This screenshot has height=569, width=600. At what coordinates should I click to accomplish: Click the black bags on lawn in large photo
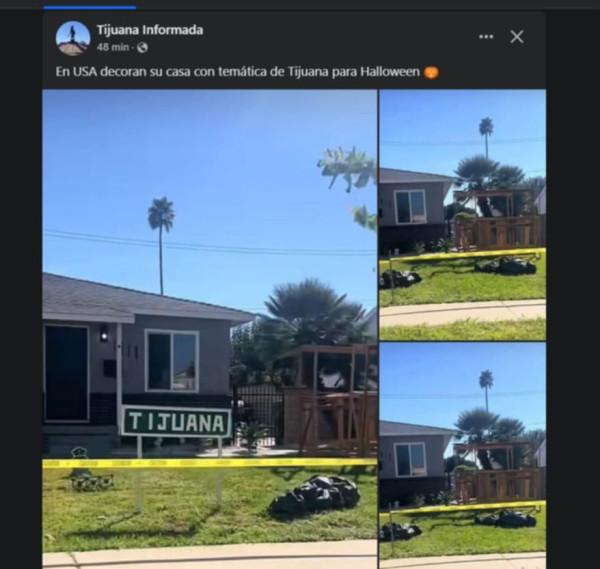coord(315,495)
